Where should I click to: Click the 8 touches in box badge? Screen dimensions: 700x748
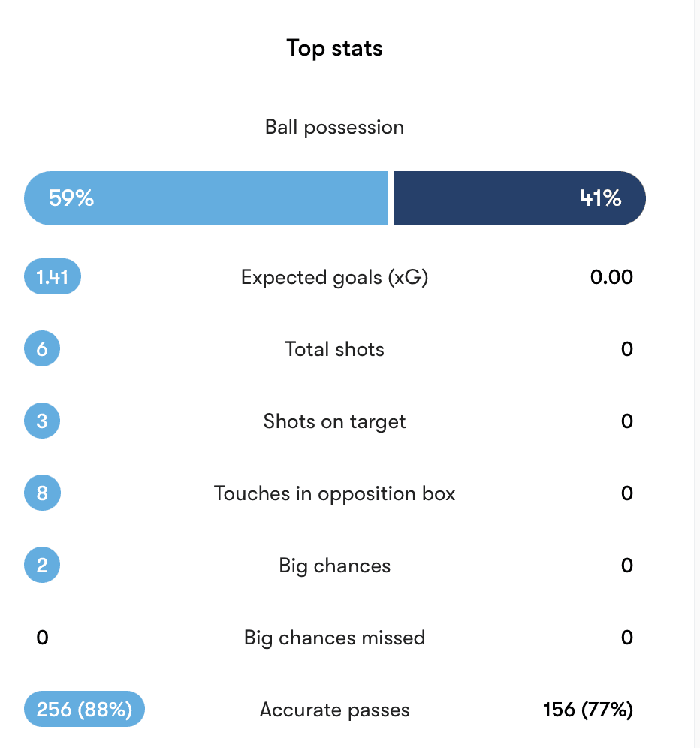click(42, 493)
